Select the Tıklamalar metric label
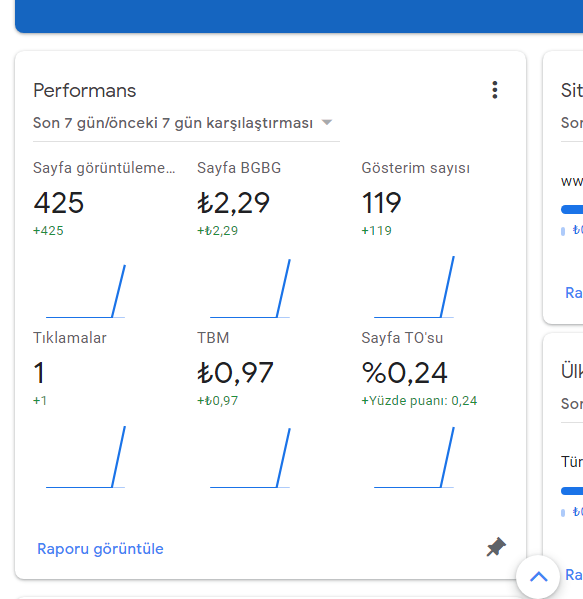The height and width of the screenshot is (599, 583). [70, 338]
